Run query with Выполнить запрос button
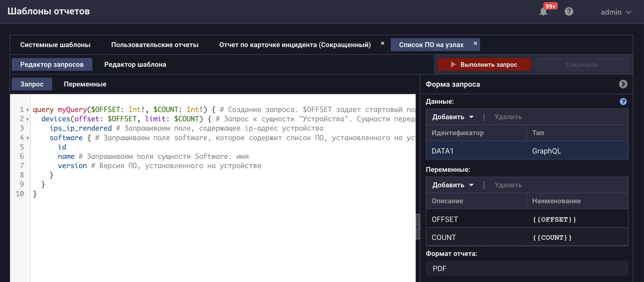Screen dimensions: 644x282 pos(484,64)
